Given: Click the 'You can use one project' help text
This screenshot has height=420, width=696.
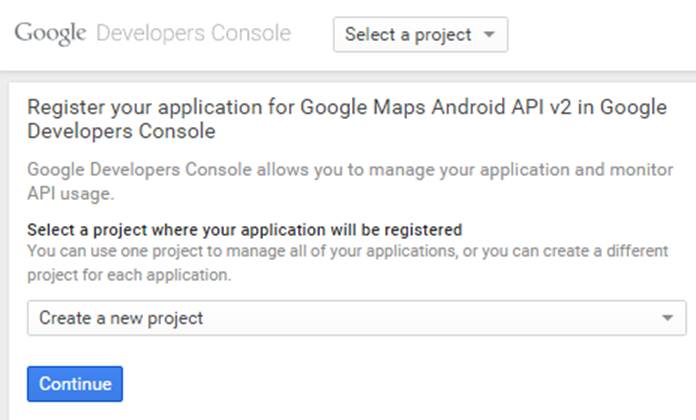Looking at the screenshot, I should [x=348, y=263].
